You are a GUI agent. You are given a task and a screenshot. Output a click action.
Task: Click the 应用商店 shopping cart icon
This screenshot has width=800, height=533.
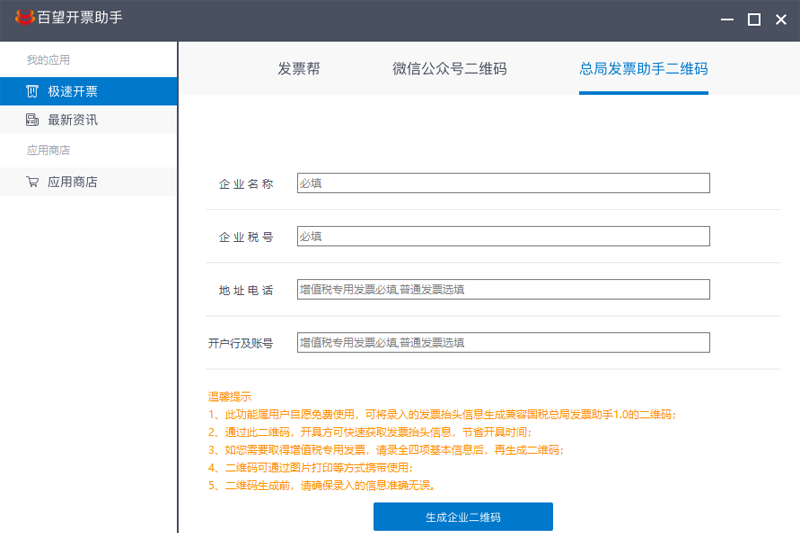(x=32, y=182)
